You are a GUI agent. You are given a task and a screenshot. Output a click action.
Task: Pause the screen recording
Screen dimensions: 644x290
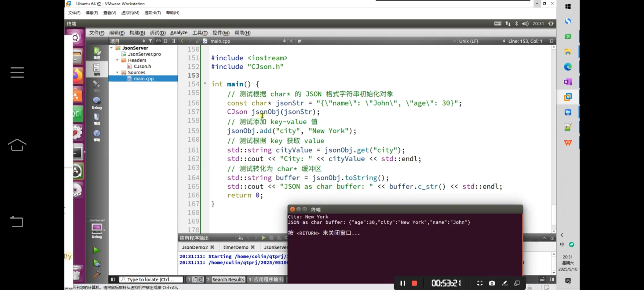[402, 283]
